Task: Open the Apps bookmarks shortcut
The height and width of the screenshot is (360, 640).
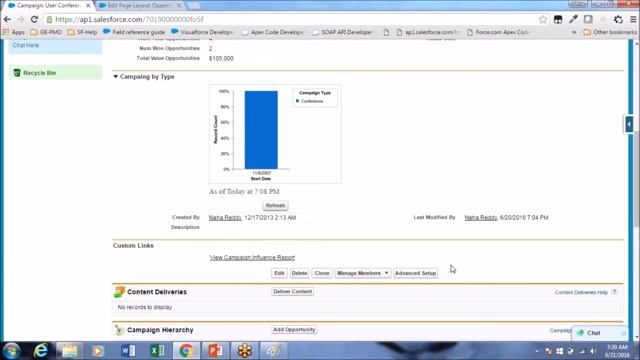Action: (x=14, y=32)
